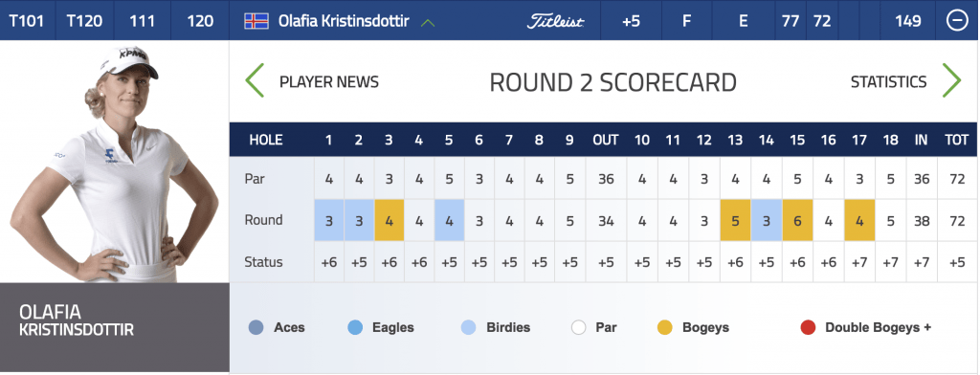Click the Titleist sponsor logo
980x375 pixels.
pyautogui.click(x=555, y=21)
